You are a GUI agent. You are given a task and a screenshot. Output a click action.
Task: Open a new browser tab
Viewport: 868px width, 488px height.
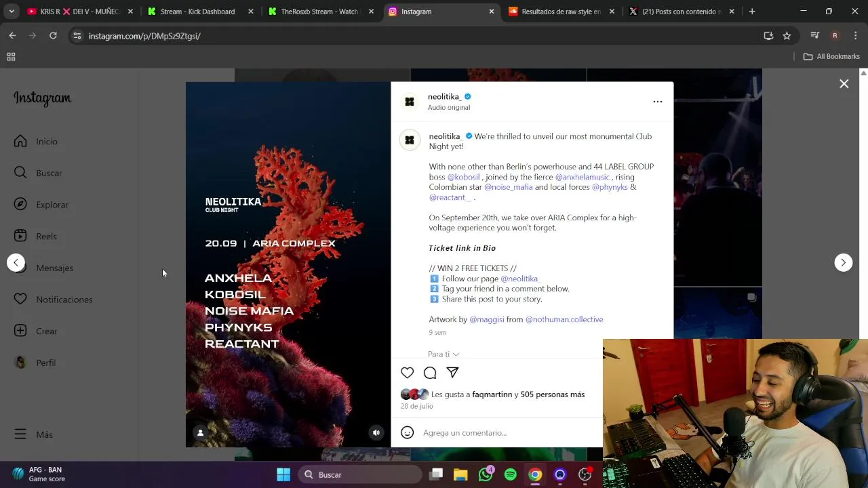752,12
